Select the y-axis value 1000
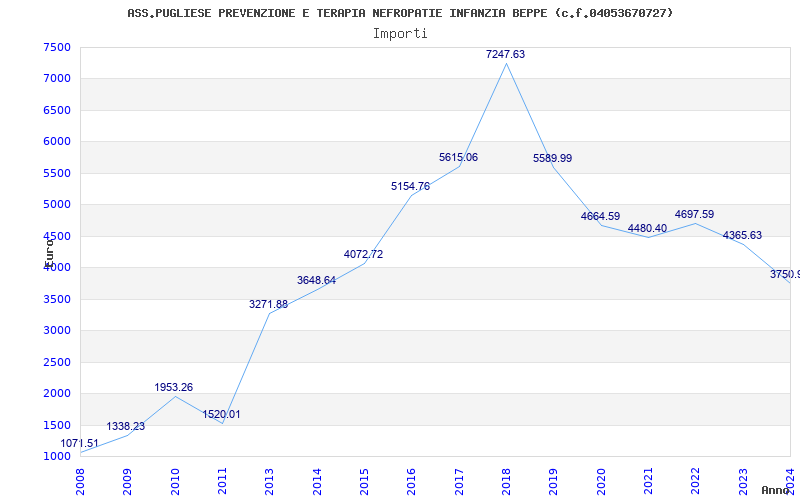The width and height of the screenshot is (800, 500). [57, 456]
